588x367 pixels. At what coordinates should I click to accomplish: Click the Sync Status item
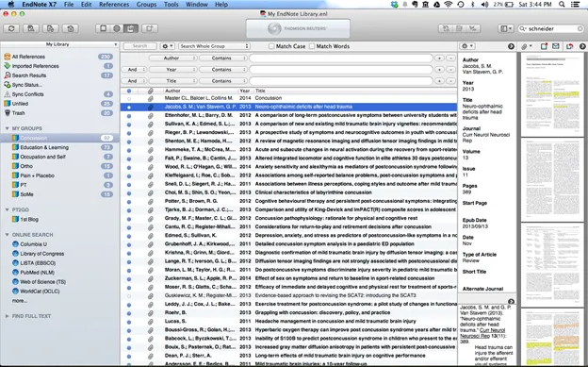tap(26, 85)
